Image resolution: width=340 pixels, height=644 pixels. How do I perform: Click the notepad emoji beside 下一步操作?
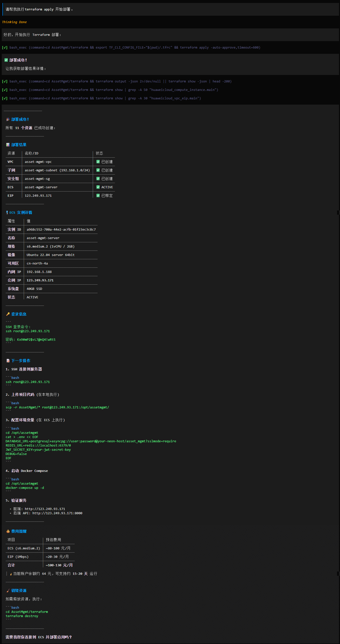8,361
